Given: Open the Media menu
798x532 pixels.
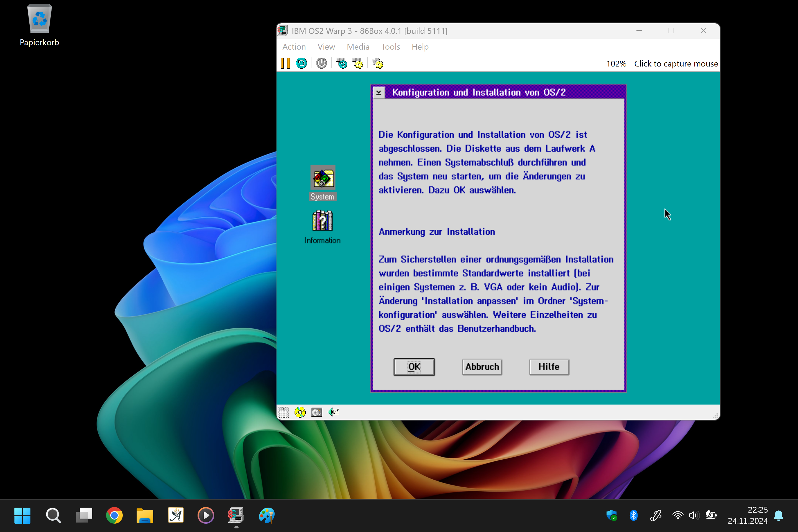Looking at the screenshot, I should coord(358,47).
